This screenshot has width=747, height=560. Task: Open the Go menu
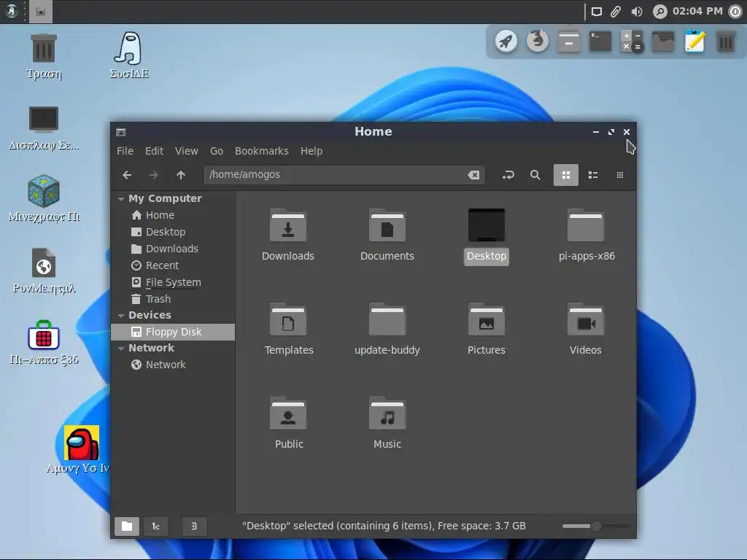216,151
